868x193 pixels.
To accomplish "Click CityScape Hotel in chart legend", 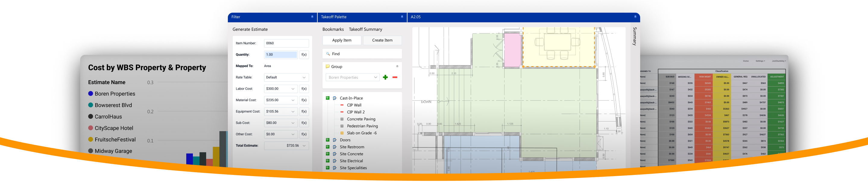I will (114, 128).
